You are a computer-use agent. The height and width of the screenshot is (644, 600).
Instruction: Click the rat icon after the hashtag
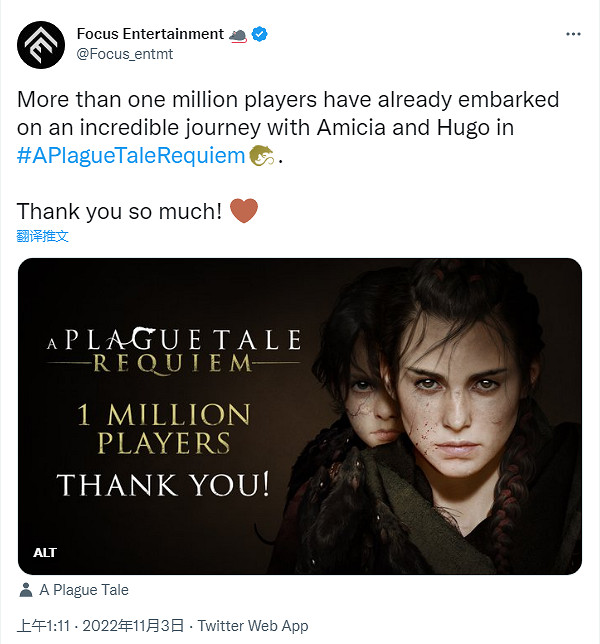pyautogui.click(x=261, y=155)
